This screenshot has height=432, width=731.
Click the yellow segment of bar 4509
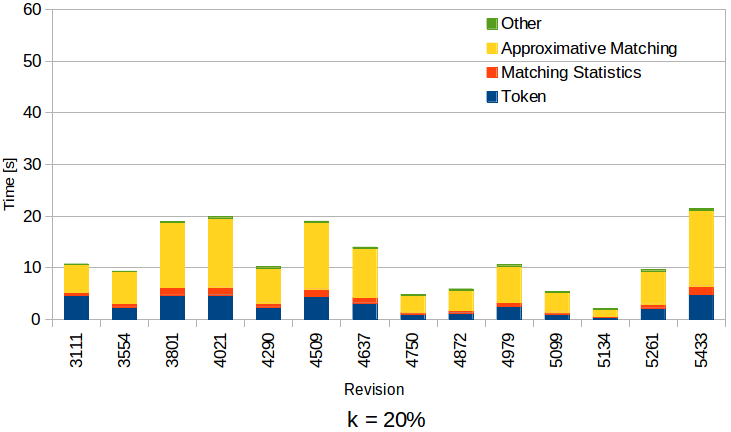[x=317, y=256]
